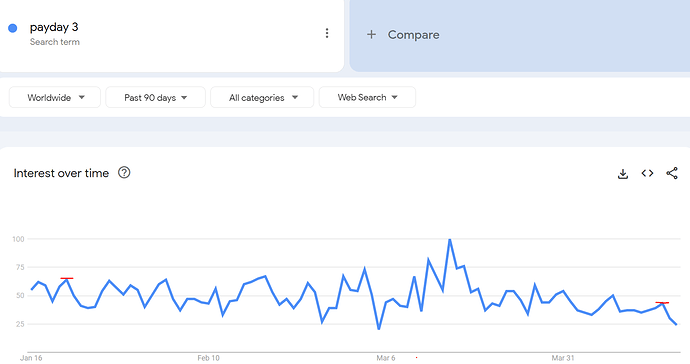Click the blue dot beside payday 3
This screenshot has height=364, width=690.
(x=13, y=28)
